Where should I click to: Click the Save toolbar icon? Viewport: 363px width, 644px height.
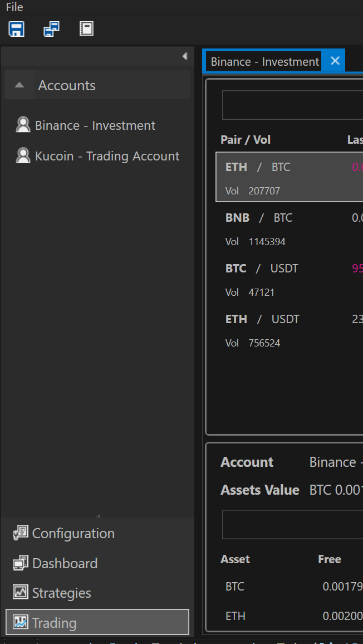[x=17, y=29]
